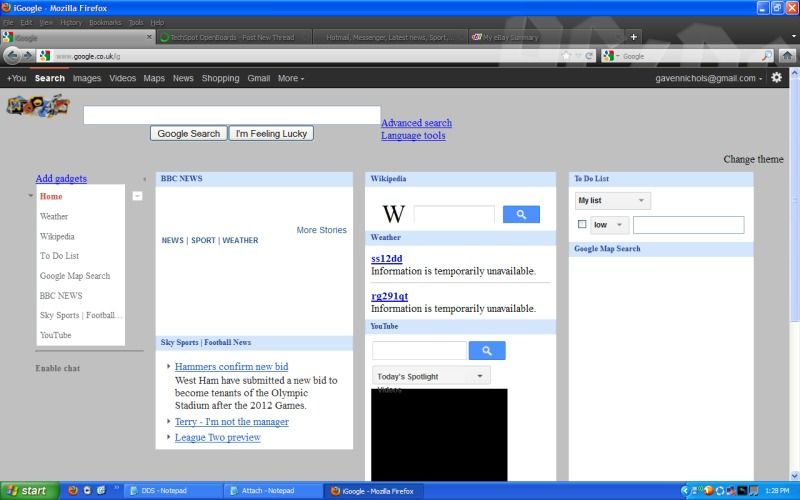Switch to the Hotmail, Messenger tab
Image resolution: width=800 pixels, height=500 pixels.
(x=389, y=37)
